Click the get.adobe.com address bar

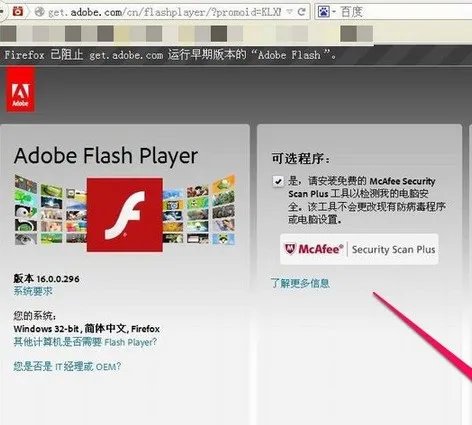tap(165, 12)
